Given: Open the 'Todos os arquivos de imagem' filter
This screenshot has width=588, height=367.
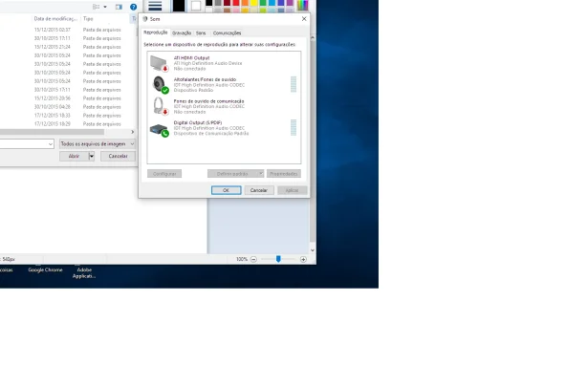Looking at the screenshot, I should click(98, 144).
